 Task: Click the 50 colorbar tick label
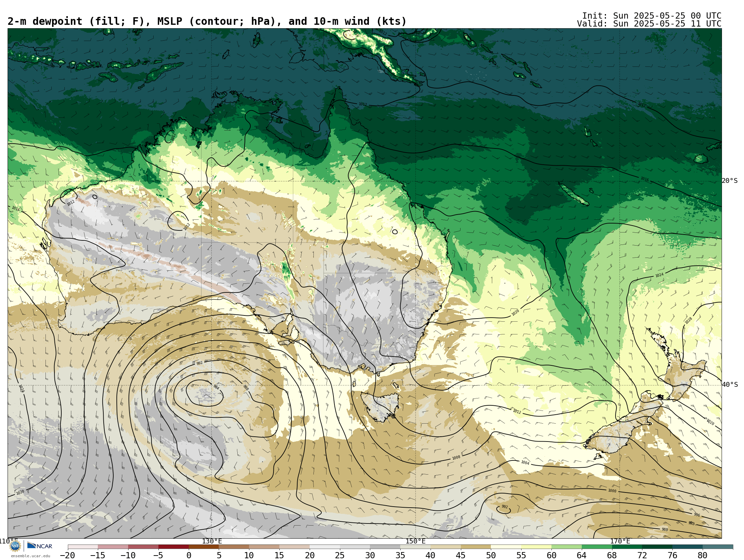pos(491,555)
